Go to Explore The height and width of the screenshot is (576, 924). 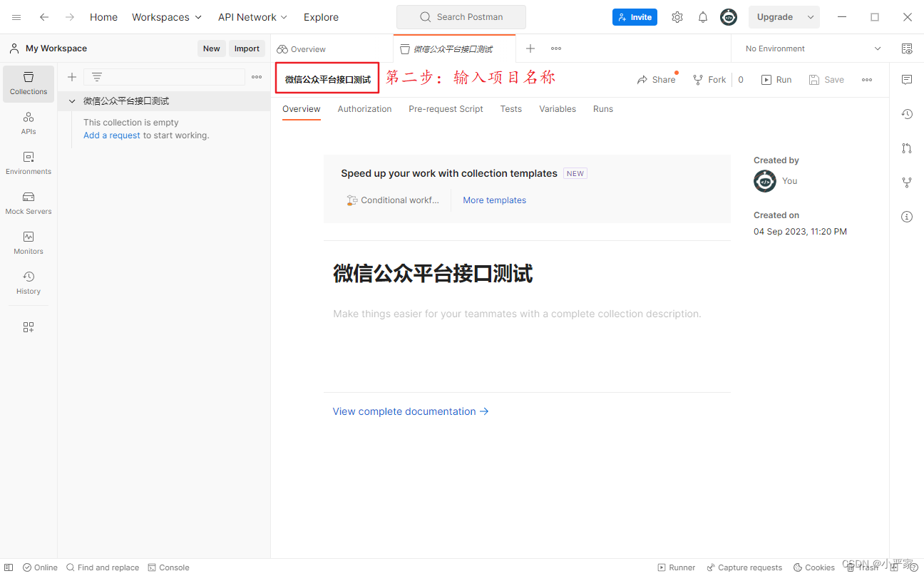coord(321,17)
